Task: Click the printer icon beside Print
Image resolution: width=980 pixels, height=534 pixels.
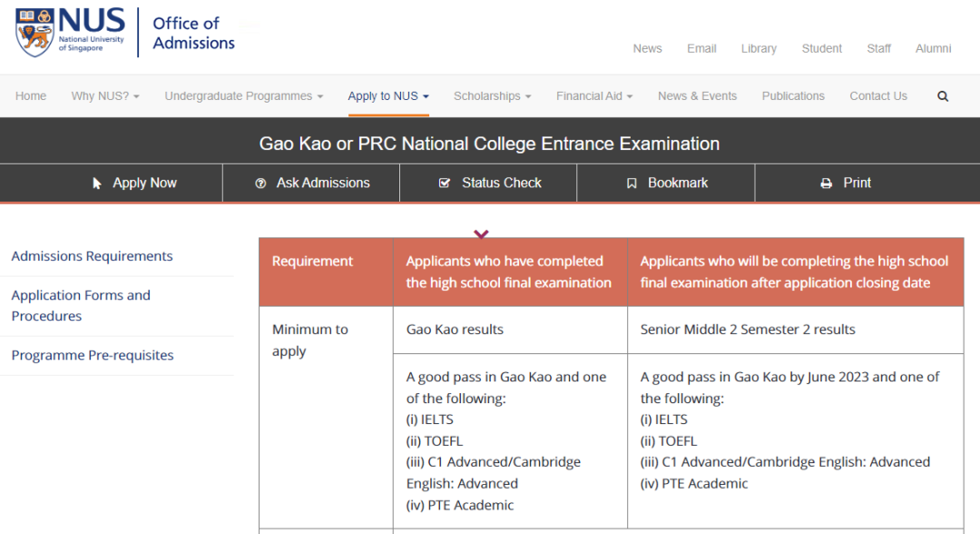Action: [827, 183]
